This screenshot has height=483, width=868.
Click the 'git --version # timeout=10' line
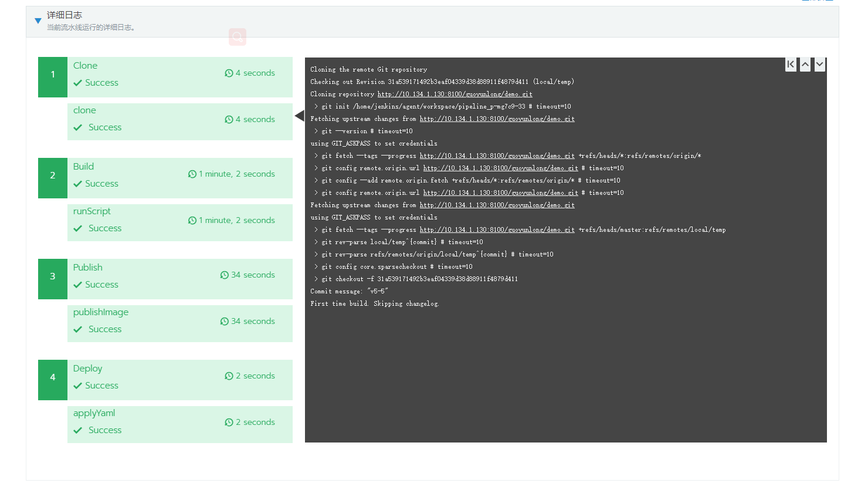(363, 131)
